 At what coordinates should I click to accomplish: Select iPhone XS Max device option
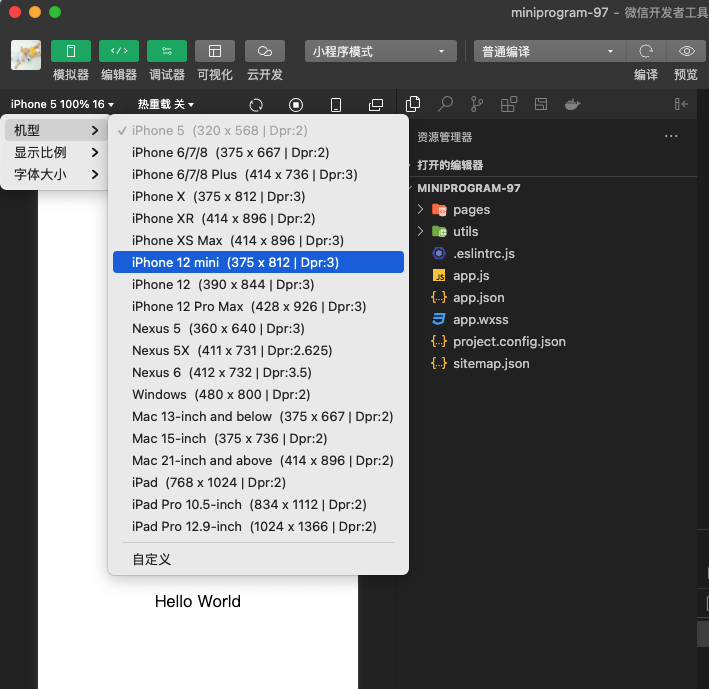(258, 241)
